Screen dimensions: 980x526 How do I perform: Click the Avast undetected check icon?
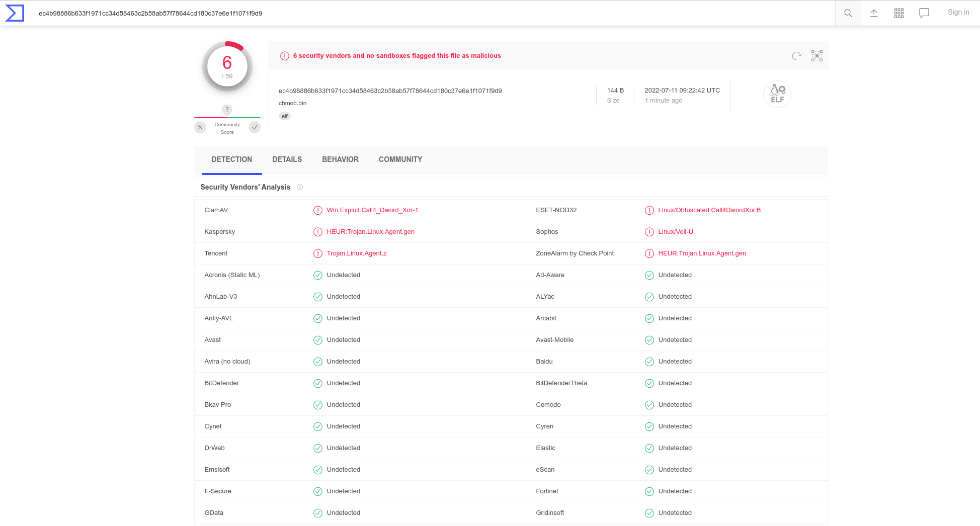pyautogui.click(x=318, y=340)
